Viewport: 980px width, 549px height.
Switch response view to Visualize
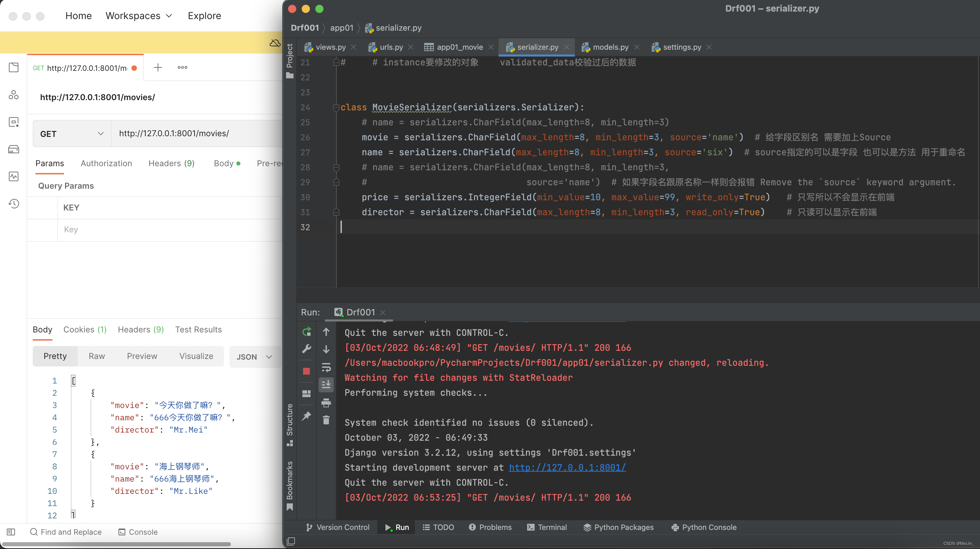[196, 356]
